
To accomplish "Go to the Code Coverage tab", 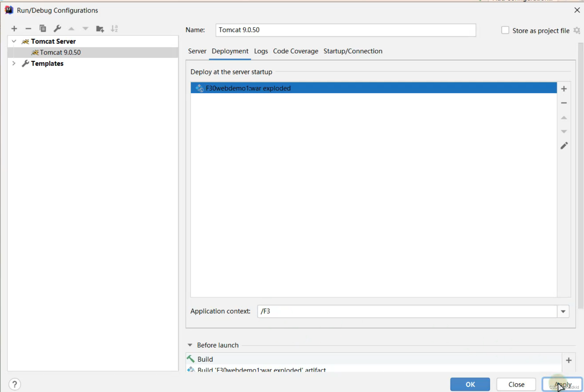I will [x=295, y=51].
